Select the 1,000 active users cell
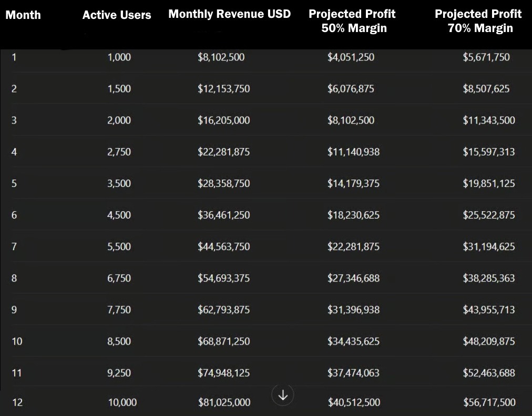 [x=119, y=57]
